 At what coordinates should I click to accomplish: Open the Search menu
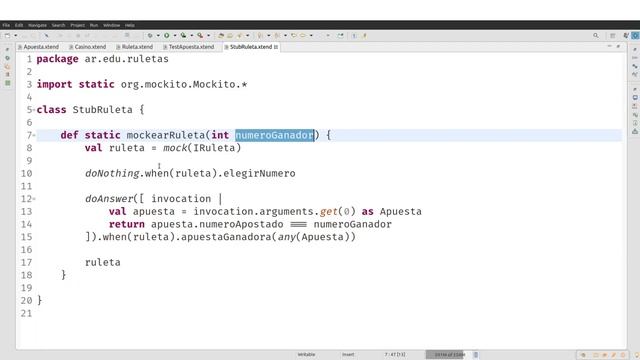[58, 25]
